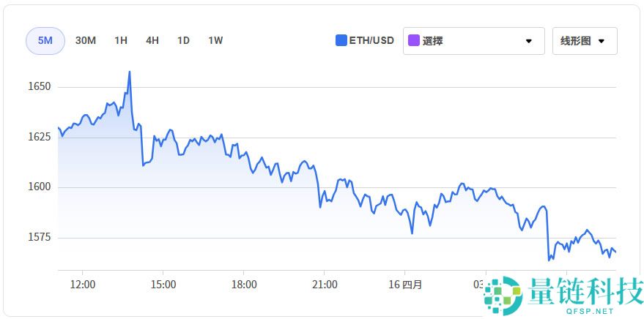Screen dimensions: 644x319
Task: Choose the 1H interval
Action: [121, 40]
